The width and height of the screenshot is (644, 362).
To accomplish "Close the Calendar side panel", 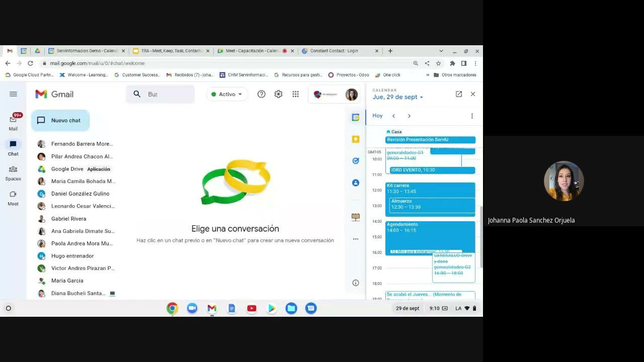I will click(x=473, y=94).
